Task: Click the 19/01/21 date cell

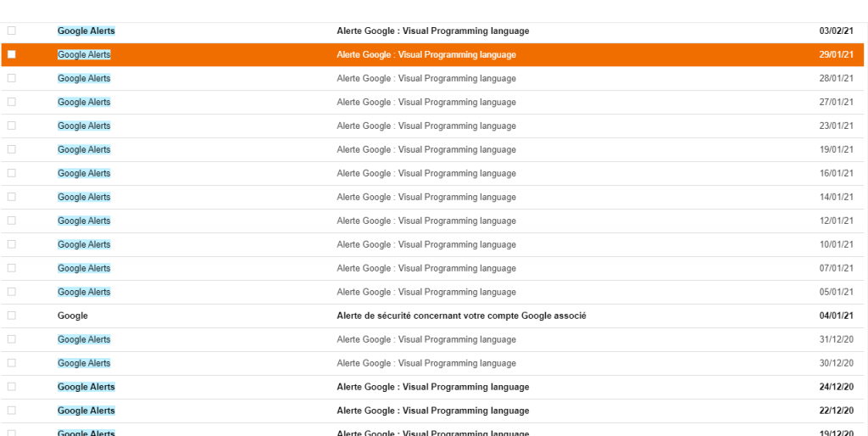Action: 836,149
